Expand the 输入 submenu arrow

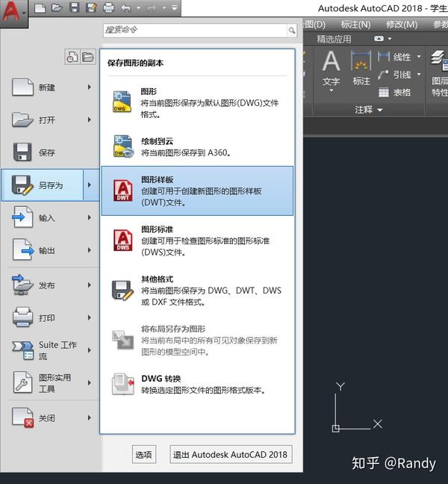pyautogui.click(x=89, y=217)
